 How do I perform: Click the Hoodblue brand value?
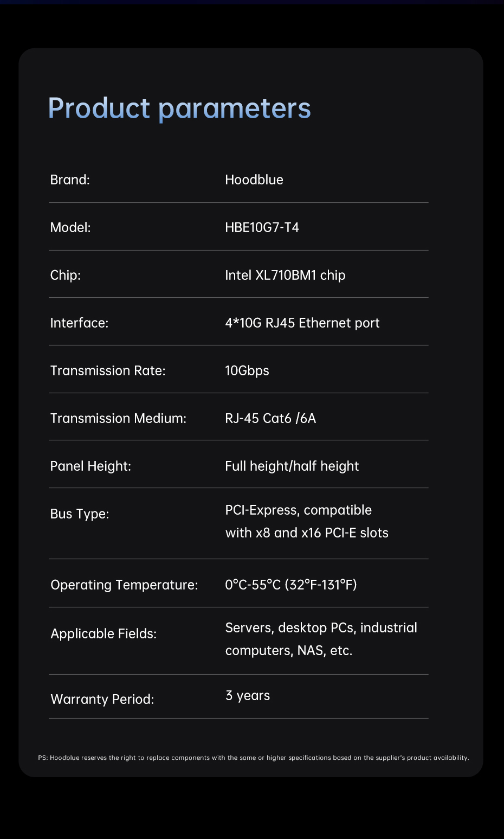[254, 180]
